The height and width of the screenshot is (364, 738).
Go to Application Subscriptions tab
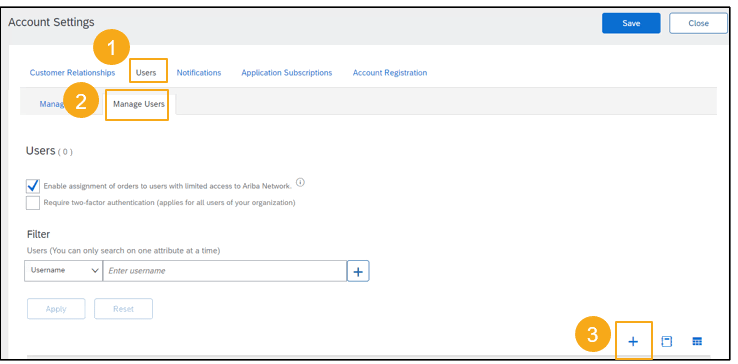pos(287,73)
